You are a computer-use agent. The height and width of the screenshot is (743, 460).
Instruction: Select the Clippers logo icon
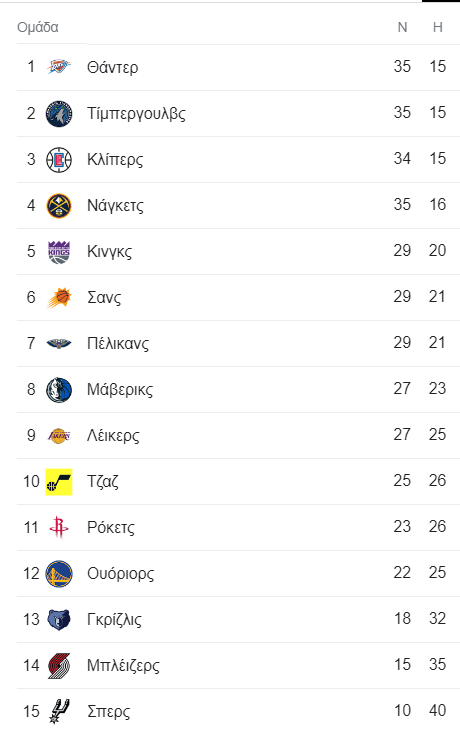click(x=59, y=159)
